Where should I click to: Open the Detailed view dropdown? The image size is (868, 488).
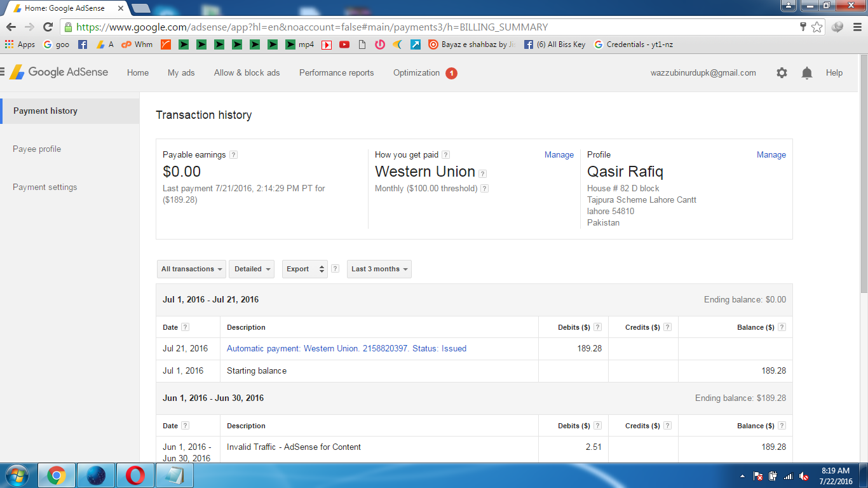coord(252,269)
